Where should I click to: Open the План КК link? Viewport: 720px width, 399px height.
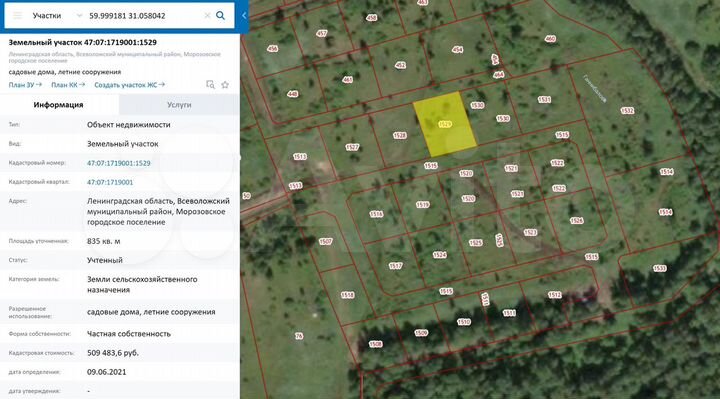click(x=68, y=85)
